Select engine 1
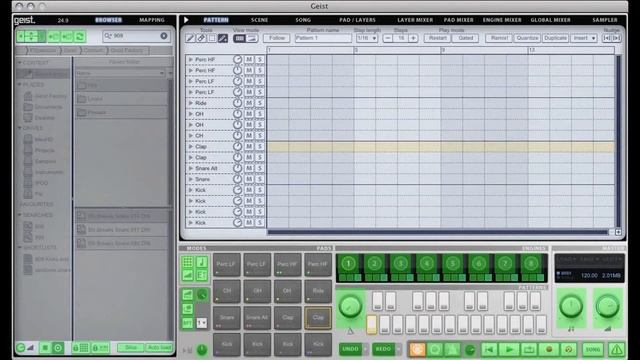640x360 pixels. pyautogui.click(x=349, y=264)
